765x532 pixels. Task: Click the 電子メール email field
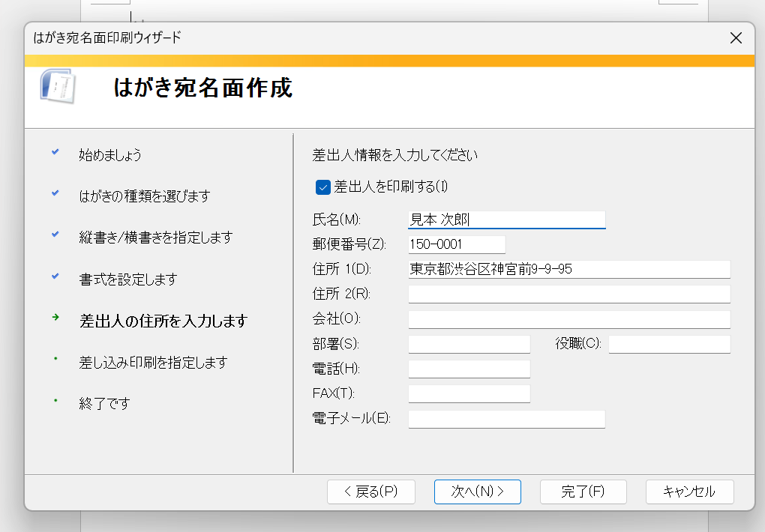coord(506,419)
